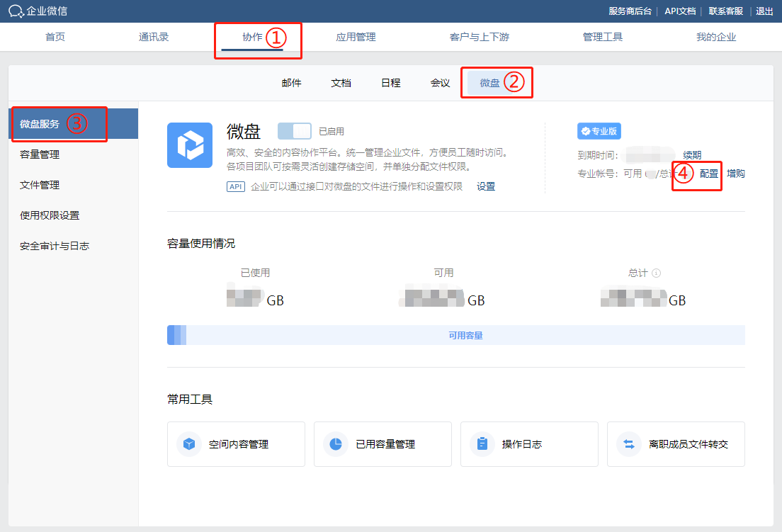
Task: Select the 微盘 sub-tab
Action: pos(489,83)
